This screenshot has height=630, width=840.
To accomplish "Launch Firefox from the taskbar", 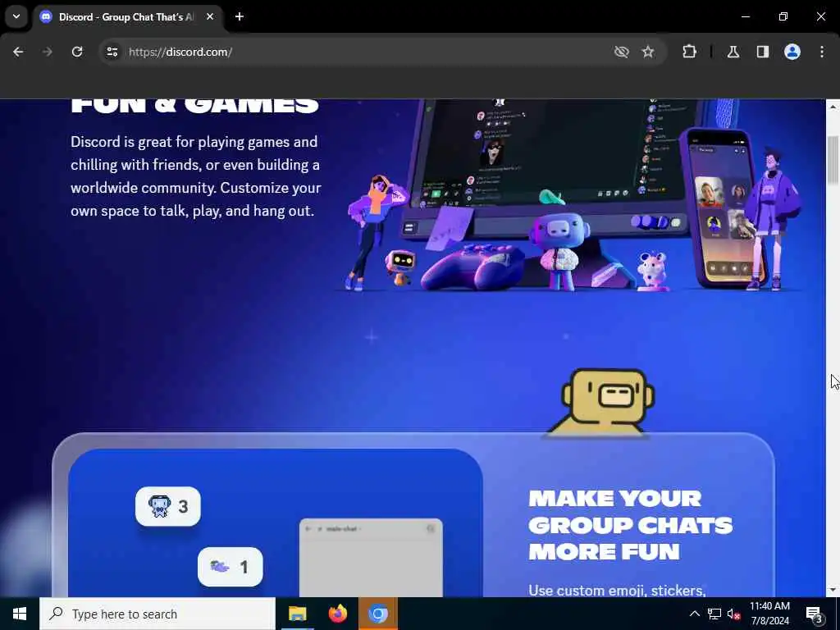I will pyautogui.click(x=337, y=614).
